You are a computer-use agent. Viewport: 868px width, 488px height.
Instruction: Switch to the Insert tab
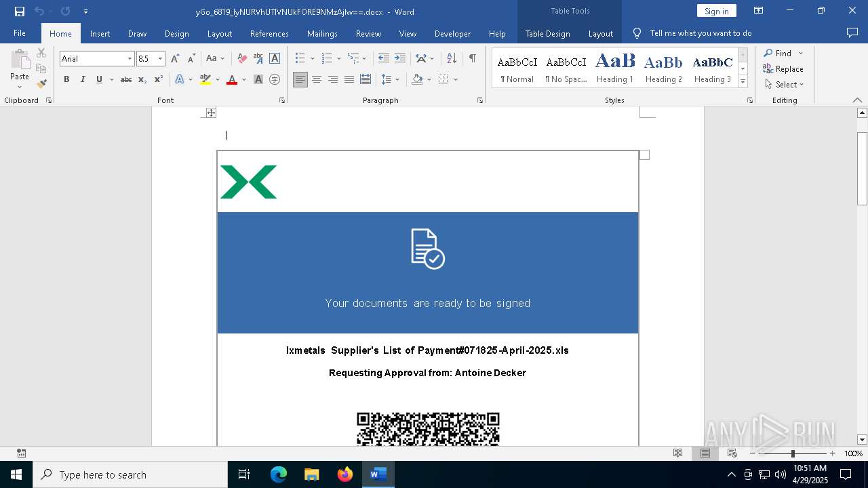click(100, 33)
